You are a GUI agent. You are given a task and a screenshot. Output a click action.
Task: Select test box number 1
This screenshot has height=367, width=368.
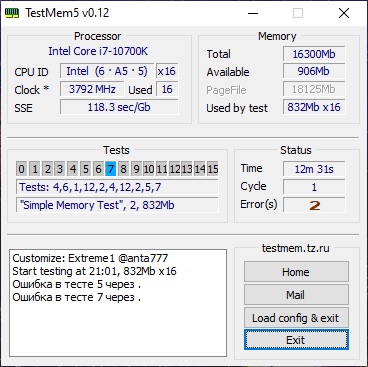pyautogui.click(x=35, y=169)
